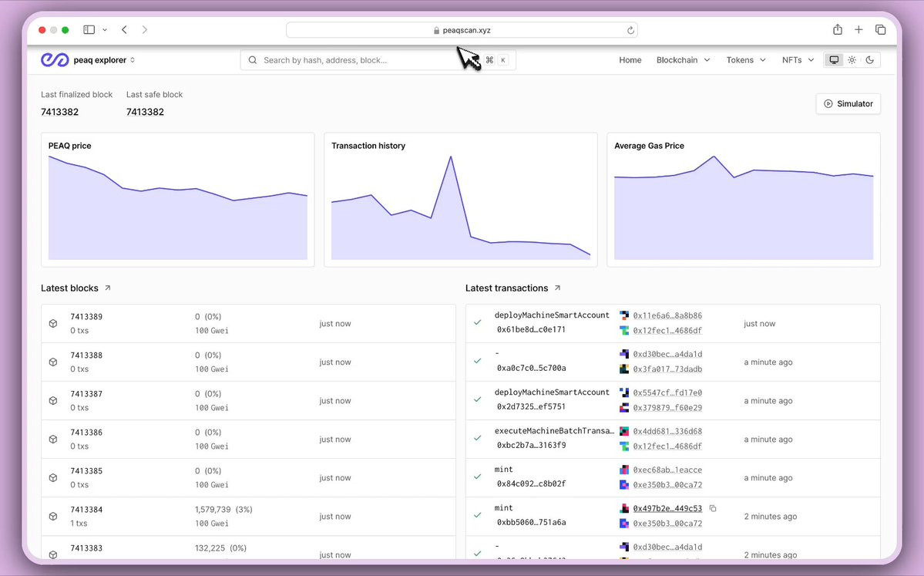Open transaction hash 0x61be8d…c0e171
924x576 pixels.
click(x=531, y=329)
